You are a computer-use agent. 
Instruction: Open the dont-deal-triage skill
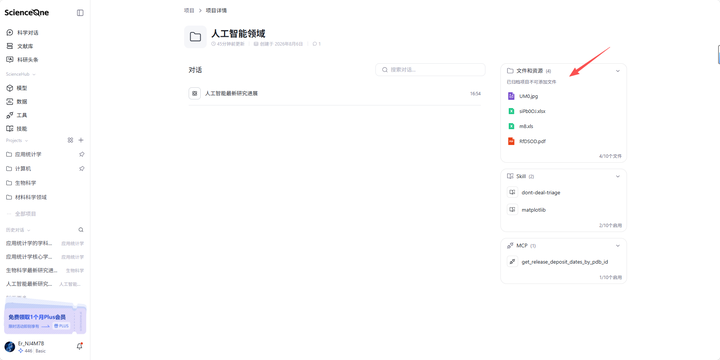coord(541,192)
